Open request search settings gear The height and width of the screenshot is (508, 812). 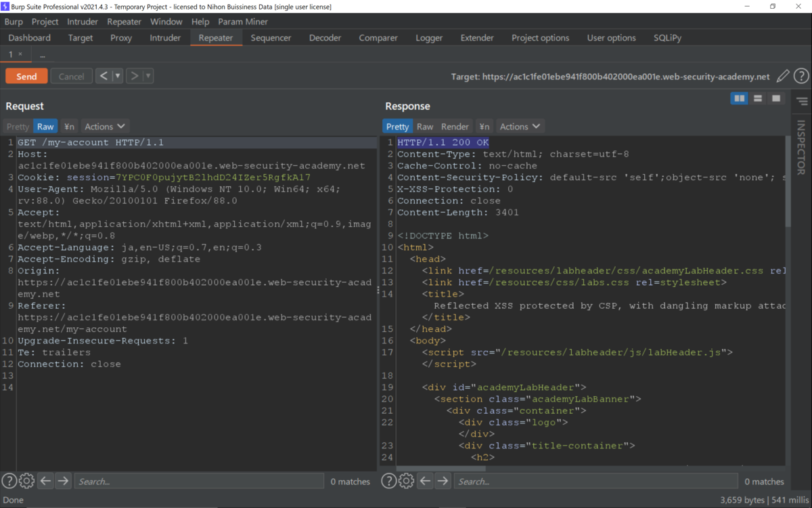(x=26, y=481)
